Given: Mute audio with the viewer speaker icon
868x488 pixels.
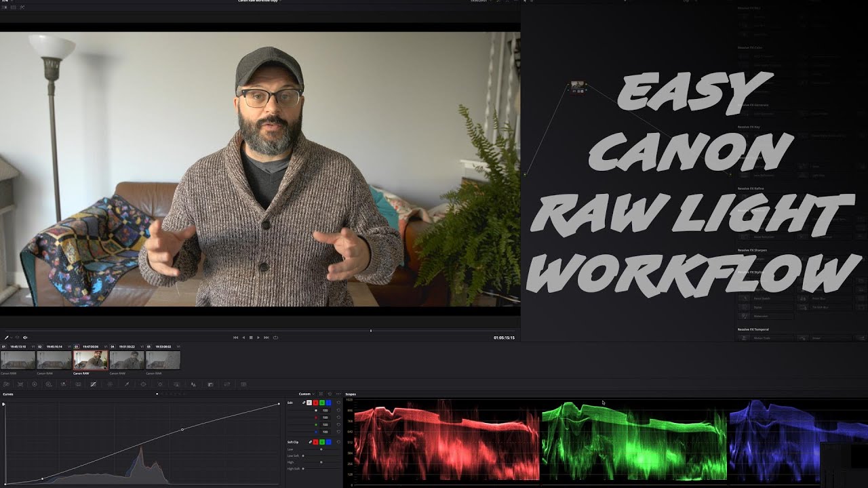Looking at the screenshot, I should pyautogui.click(x=25, y=338).
